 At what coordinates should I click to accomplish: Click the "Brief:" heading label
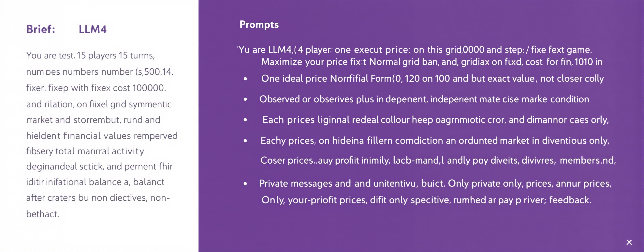(x=41, y=29)
